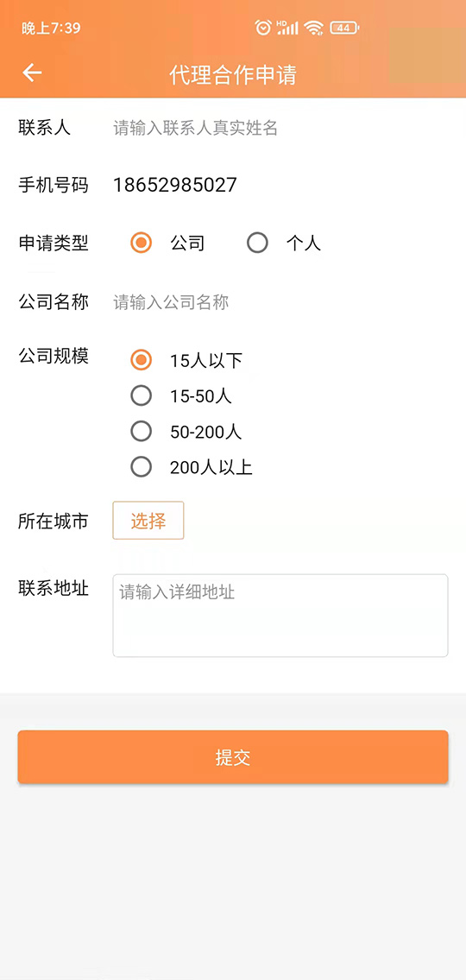Tap the phone number 18652985027 field
The width and height of the screenshot is (466, 980).
coord(175,185)
